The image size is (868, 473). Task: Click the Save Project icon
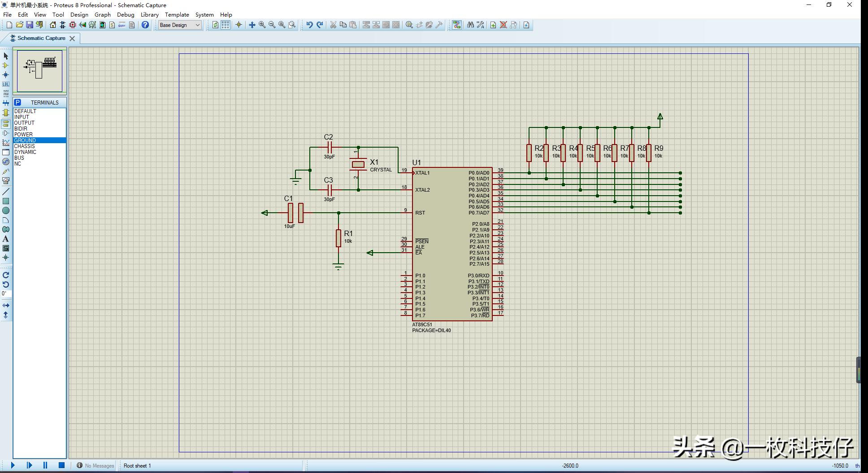click(30, 25)
